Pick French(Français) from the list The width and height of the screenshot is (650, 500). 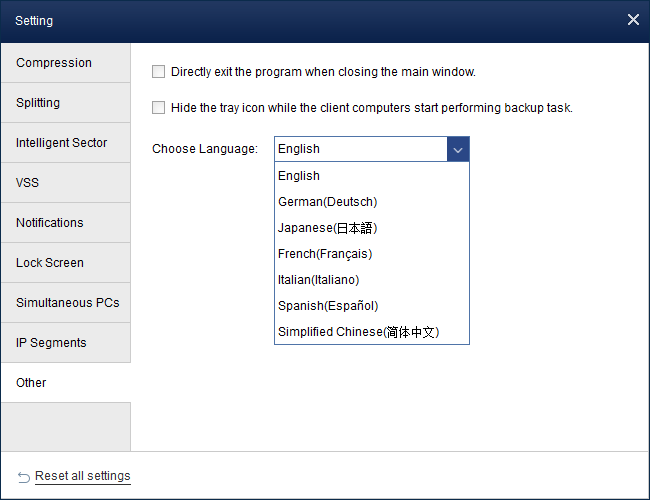tap(325, 254)
